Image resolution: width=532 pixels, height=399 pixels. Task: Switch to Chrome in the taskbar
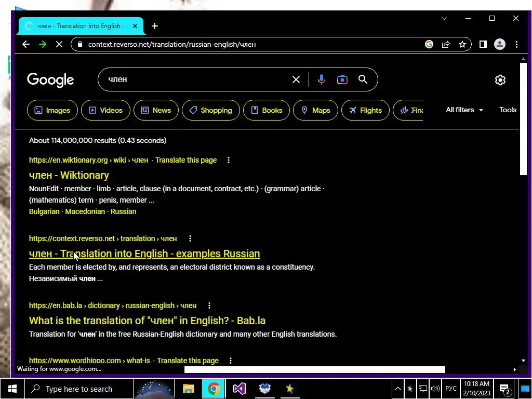click(x=214, y=389)
